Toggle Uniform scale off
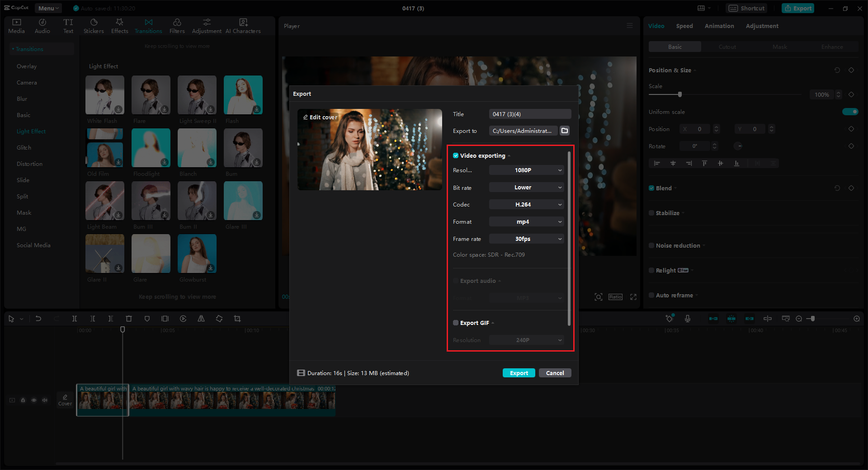The height and width of the screenshot is (470, 868). 850,112
